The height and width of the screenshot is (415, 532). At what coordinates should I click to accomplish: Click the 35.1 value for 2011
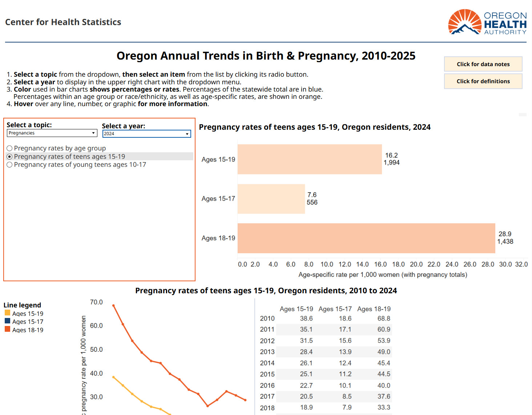click(x=306, y=329)
